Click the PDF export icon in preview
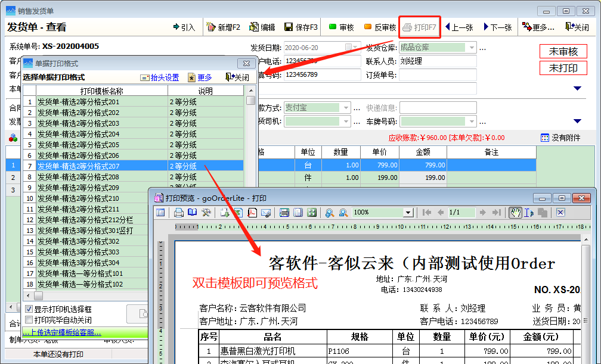The image size is (601, 364). (252, 212)
